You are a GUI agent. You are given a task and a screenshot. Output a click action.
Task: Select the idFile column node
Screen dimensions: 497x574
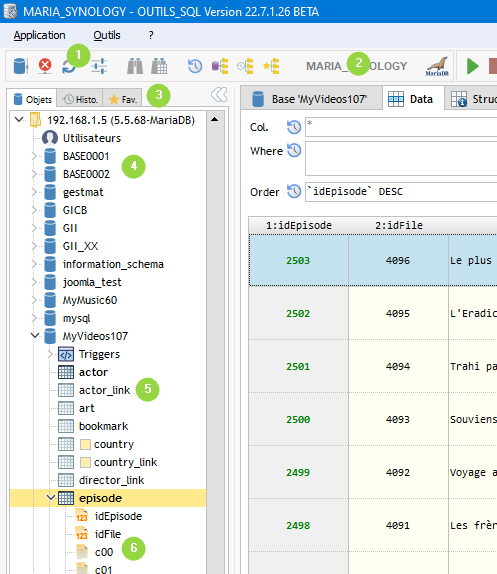[x=108, y=534]
